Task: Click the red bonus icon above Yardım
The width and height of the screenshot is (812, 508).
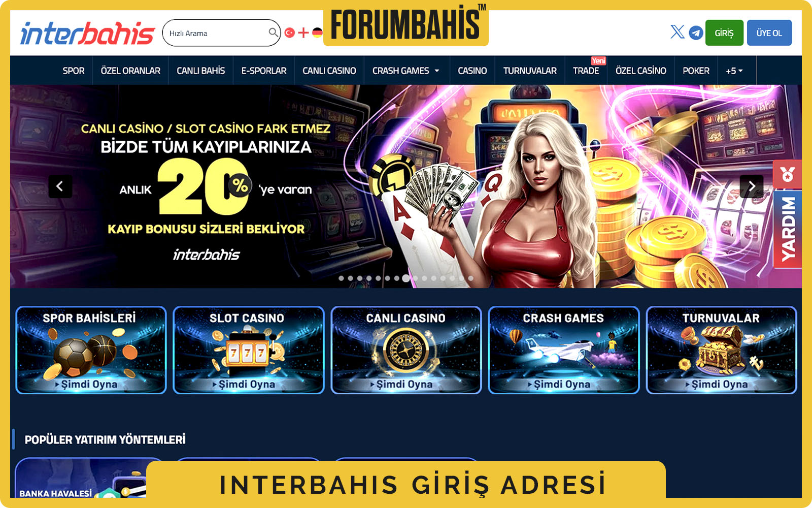Action: pos(787,174)
